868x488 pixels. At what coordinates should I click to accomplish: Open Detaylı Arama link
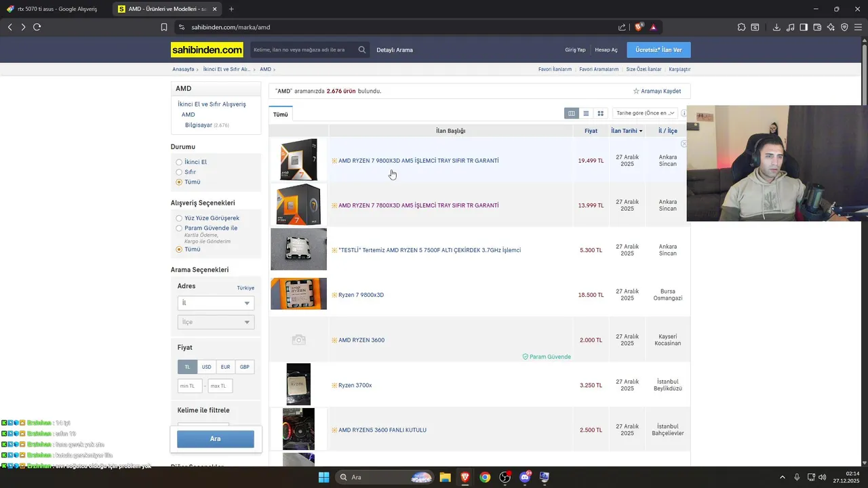pos(395,49)
